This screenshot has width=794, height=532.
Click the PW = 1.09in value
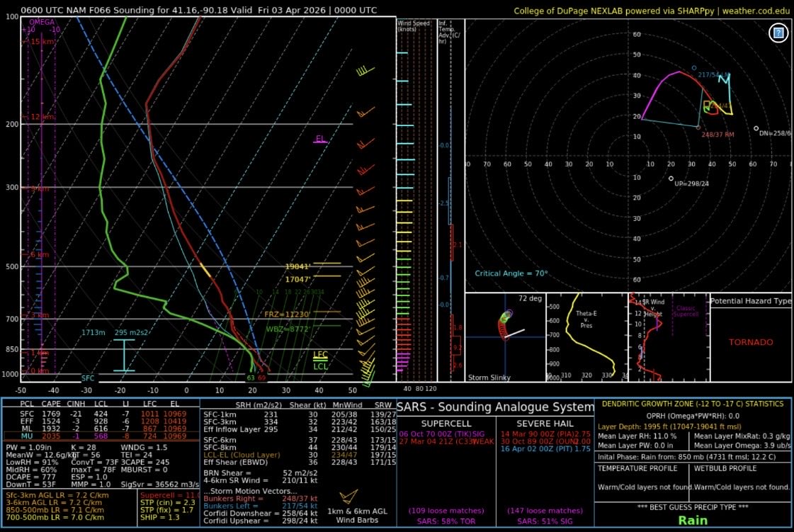coord(29,448)
